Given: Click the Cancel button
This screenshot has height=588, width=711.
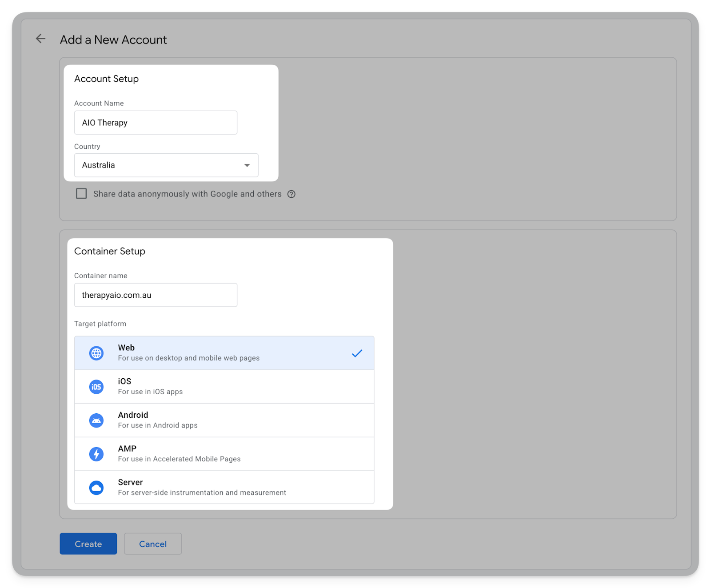Looking at the screenshot, I should click(x=152, y=544).
